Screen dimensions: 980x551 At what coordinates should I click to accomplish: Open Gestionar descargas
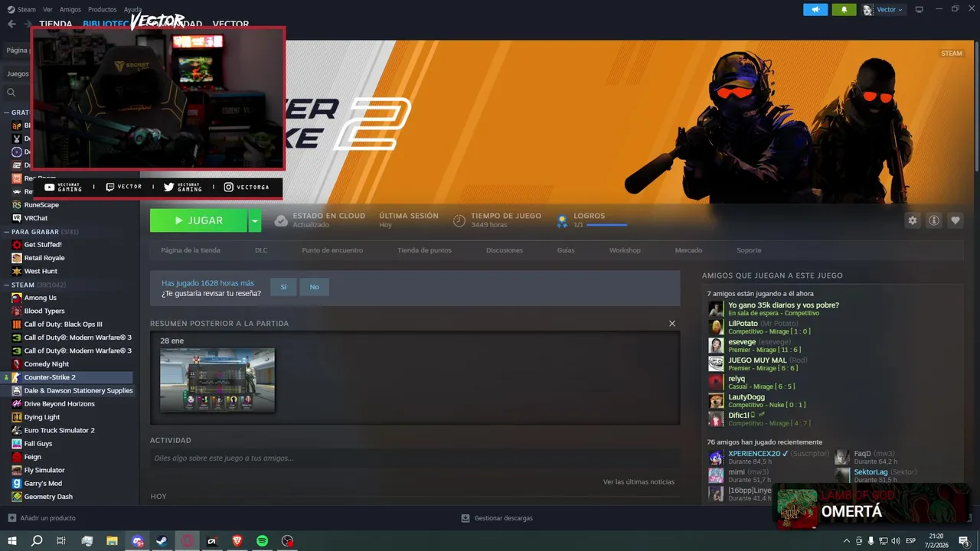497,518
